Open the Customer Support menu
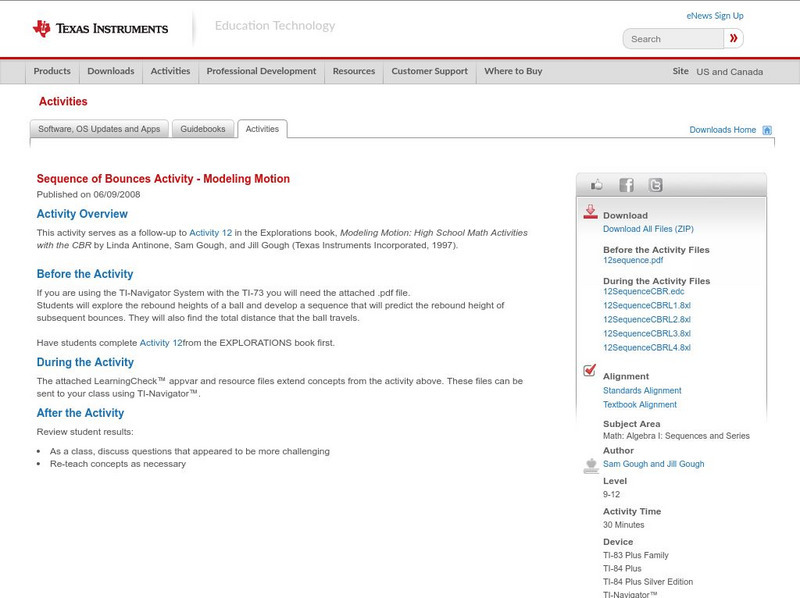 pyautogui.click(x=430, y=71)
